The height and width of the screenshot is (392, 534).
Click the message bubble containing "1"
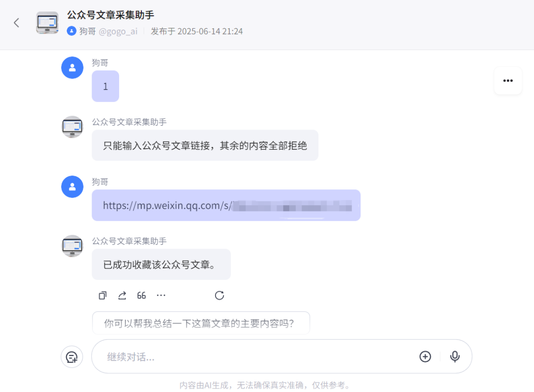(105, 86)
